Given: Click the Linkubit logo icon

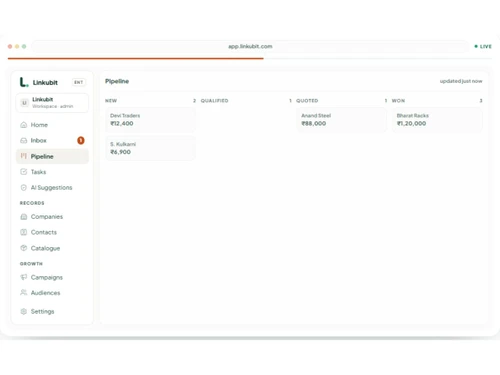Looking at the screenshot, I should click(x=24, y=82).
